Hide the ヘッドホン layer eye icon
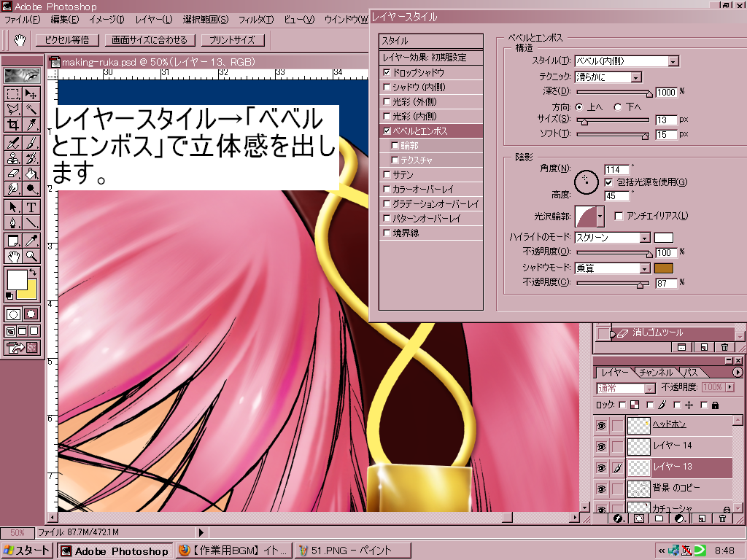This screenshot has width=747, height=560. (x=601, y=425)
